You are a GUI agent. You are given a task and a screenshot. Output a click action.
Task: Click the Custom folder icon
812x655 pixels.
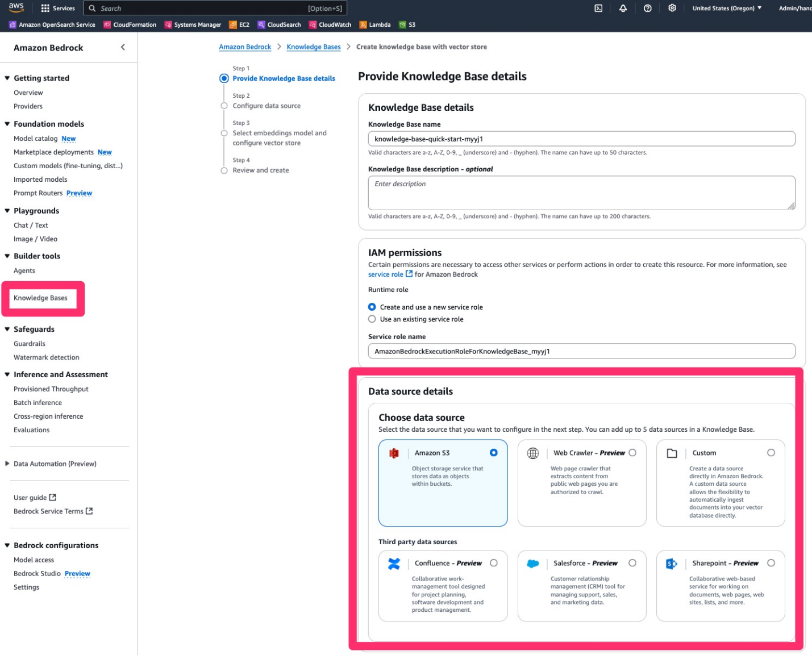[672, 453]
